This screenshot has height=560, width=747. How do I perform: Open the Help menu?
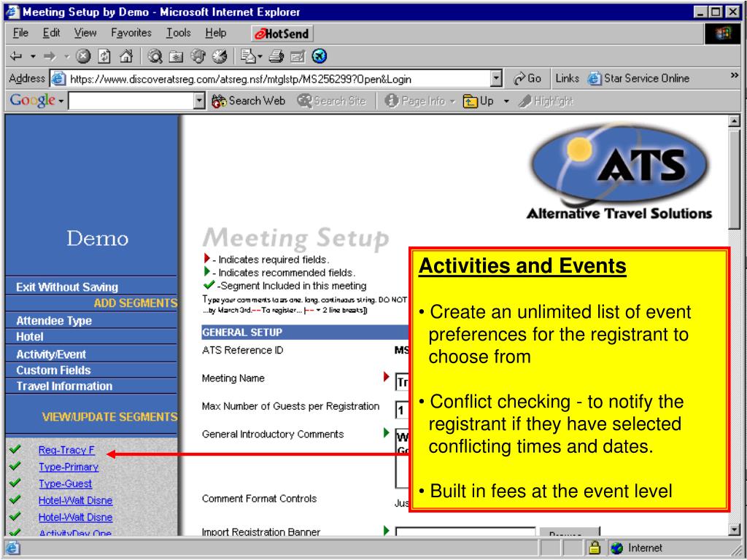(x=216, y=33)
